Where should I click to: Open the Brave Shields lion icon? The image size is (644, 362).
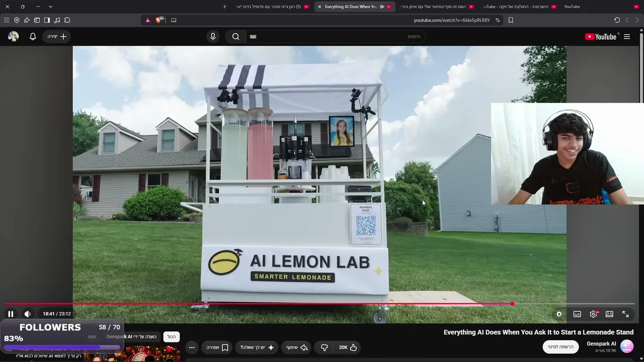pos(159,20)
